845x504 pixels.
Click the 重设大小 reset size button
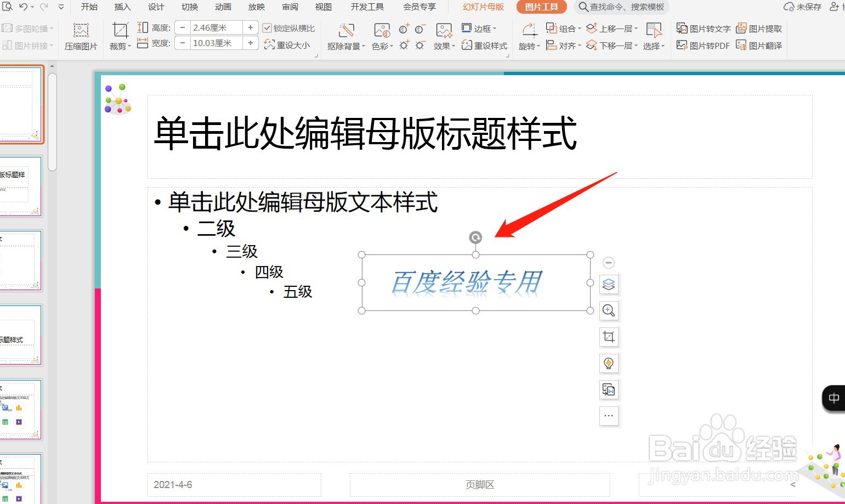tap(288, 46)
